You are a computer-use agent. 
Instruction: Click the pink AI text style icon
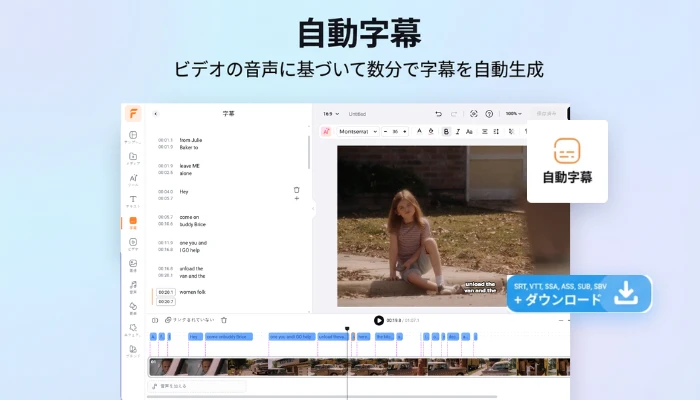pos(326,131)
